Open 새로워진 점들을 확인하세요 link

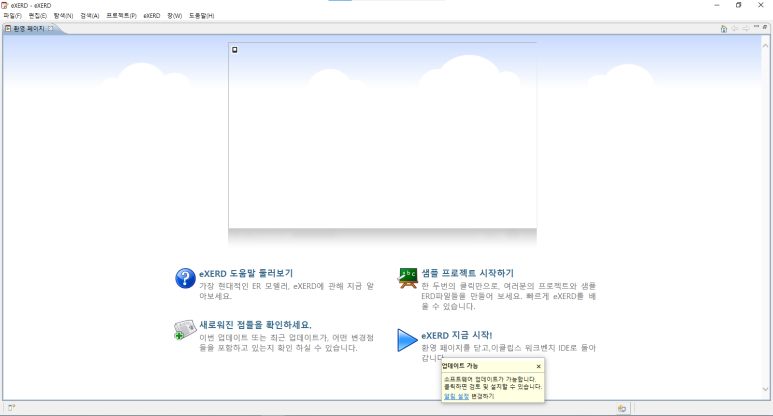(x=255, y=325)
